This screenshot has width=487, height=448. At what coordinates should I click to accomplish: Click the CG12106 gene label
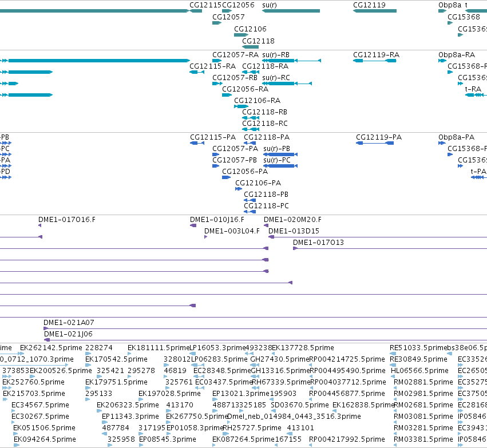click(250, 29)
